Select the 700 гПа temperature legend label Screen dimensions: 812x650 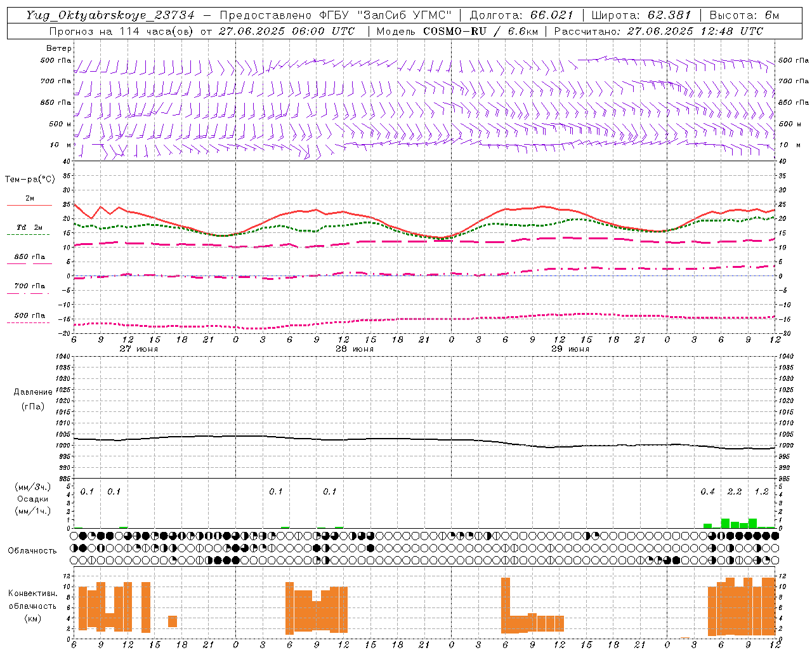tap(30, 286)
